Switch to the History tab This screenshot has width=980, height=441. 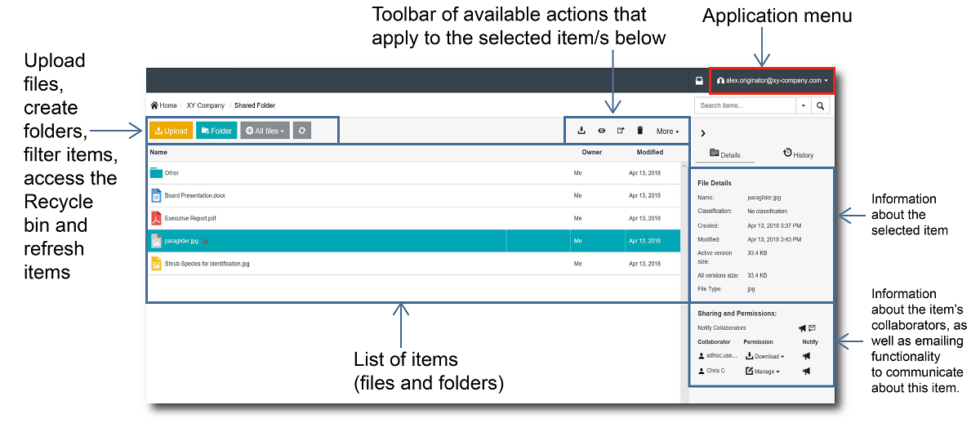click(x=798, y=154)
